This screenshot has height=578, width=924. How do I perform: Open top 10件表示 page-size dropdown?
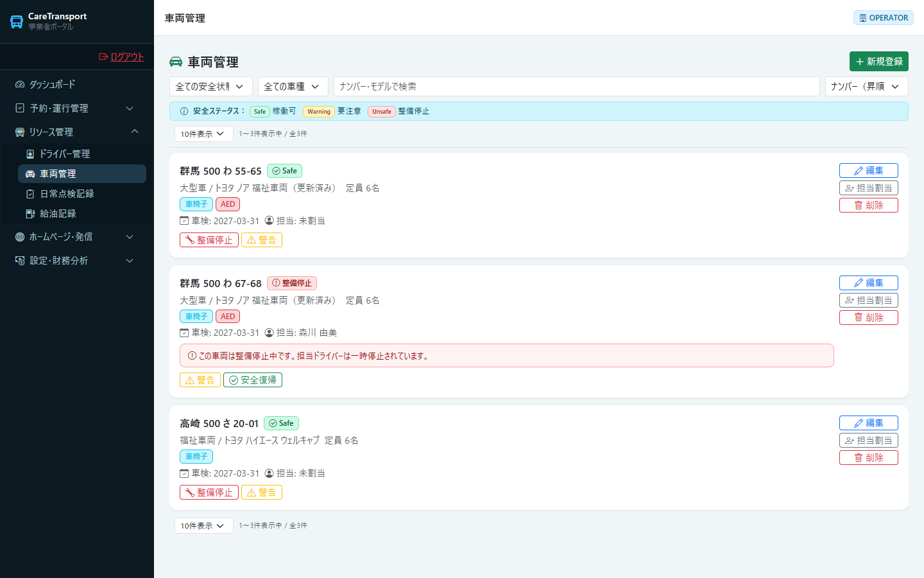pyautogui.click(x=204, y=134)
